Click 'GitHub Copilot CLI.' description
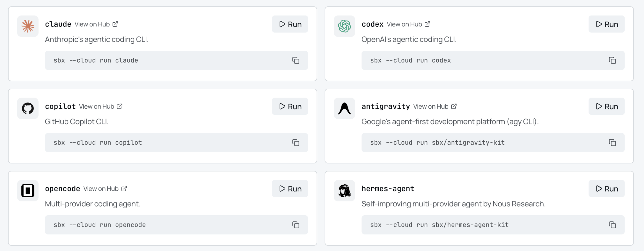The image size is (644, 251). [77, 122]
